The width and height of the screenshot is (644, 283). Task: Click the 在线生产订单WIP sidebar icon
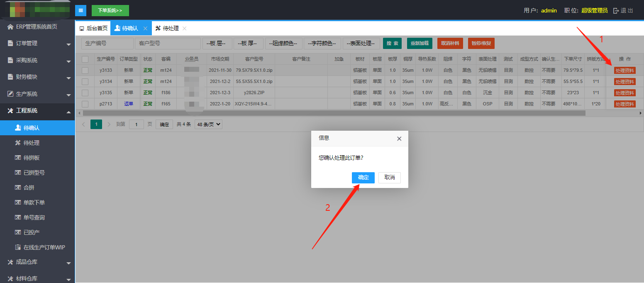pos(18,247)
